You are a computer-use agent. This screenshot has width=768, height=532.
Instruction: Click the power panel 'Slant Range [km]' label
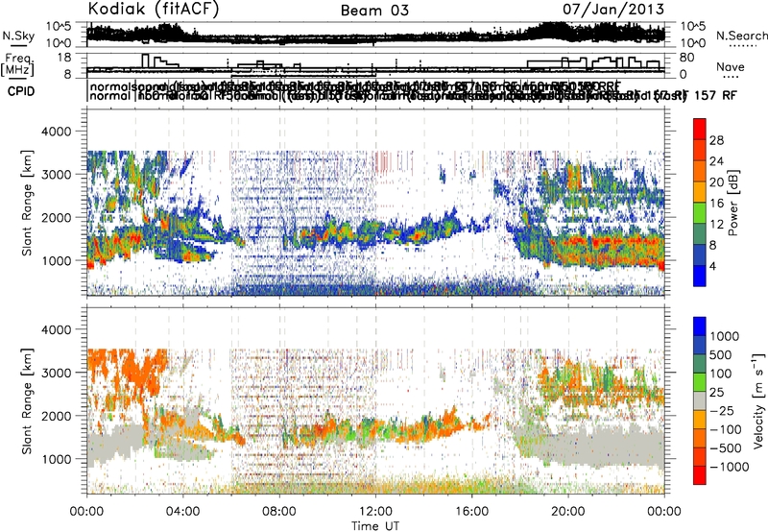[27, 203]
